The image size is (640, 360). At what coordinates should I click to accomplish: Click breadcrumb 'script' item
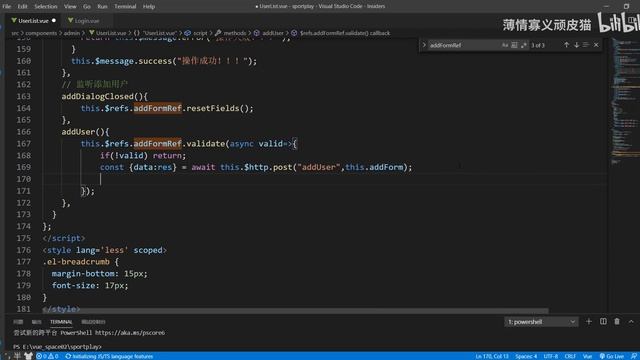pos(196,33)
